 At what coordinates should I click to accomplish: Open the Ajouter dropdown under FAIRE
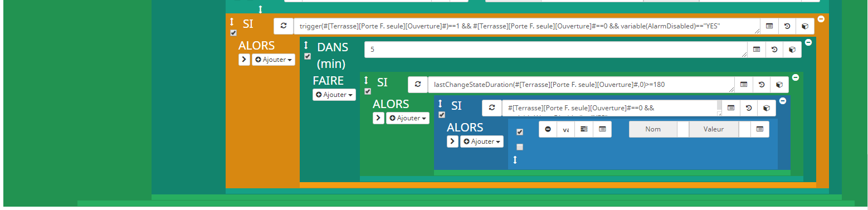point(334,95)
